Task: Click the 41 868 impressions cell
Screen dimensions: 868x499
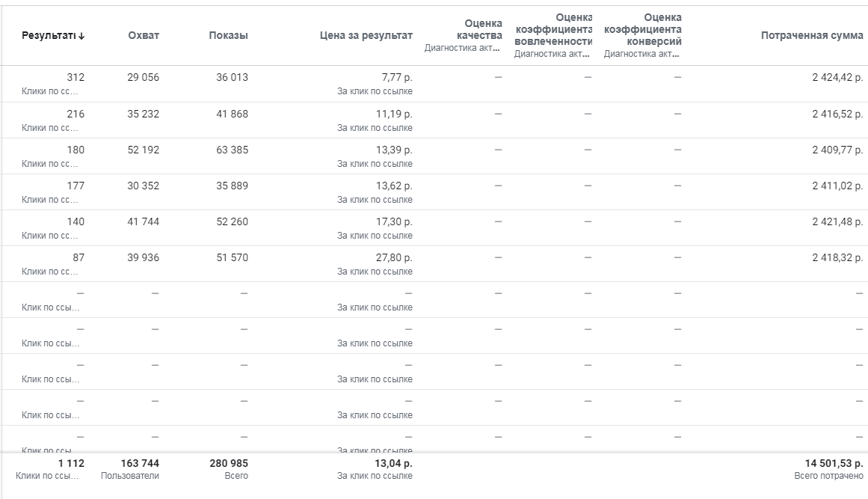Action: point(232,114)
